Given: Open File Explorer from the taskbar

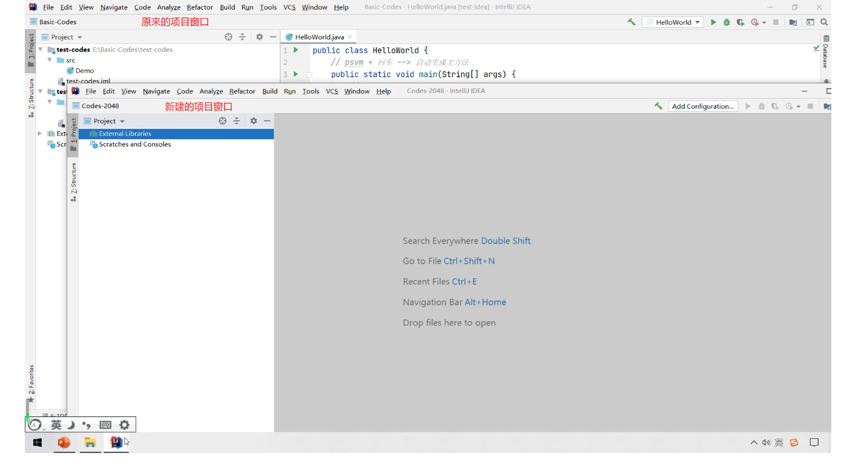Looking at the screenshot, I should click(x=90, y=443).
